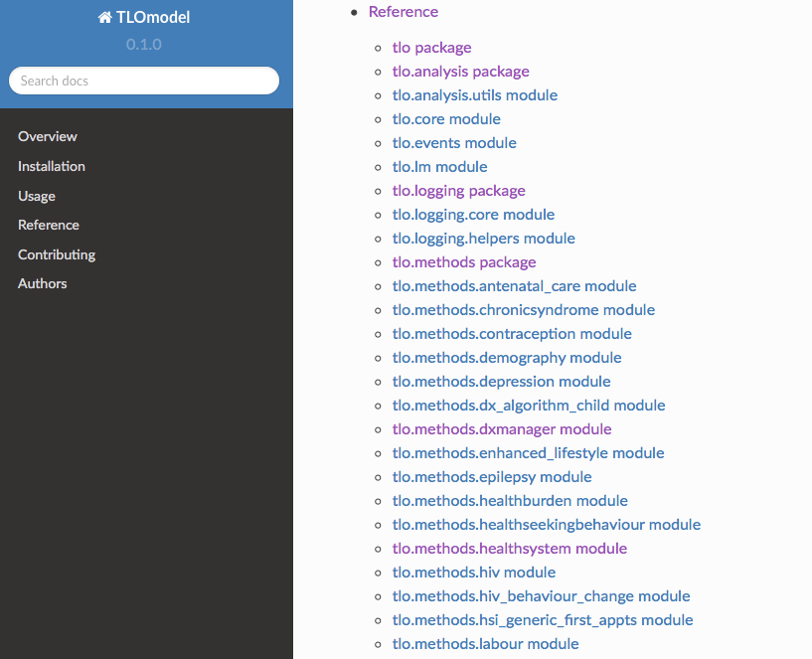This screenshot has height=659, width=812.
Task: Click the 0.1.0 version label
Action: [143, 45]
